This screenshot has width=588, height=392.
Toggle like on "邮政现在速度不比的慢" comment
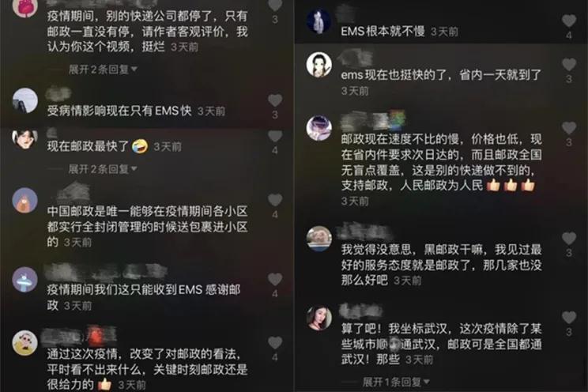(x=568, y=128)
